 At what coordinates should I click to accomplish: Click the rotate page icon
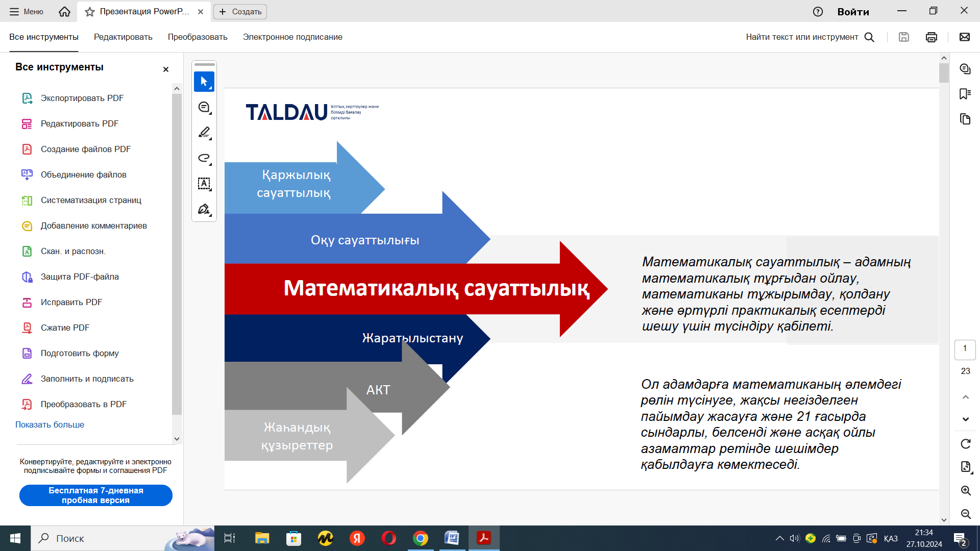[x=965, y=444]
